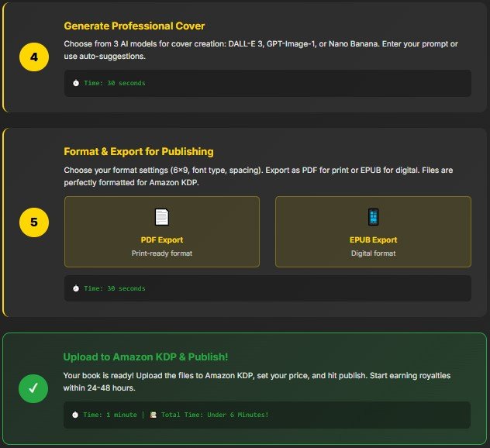Click stopwatch icon beside 'Time: 1 minute'

point(75,415)
